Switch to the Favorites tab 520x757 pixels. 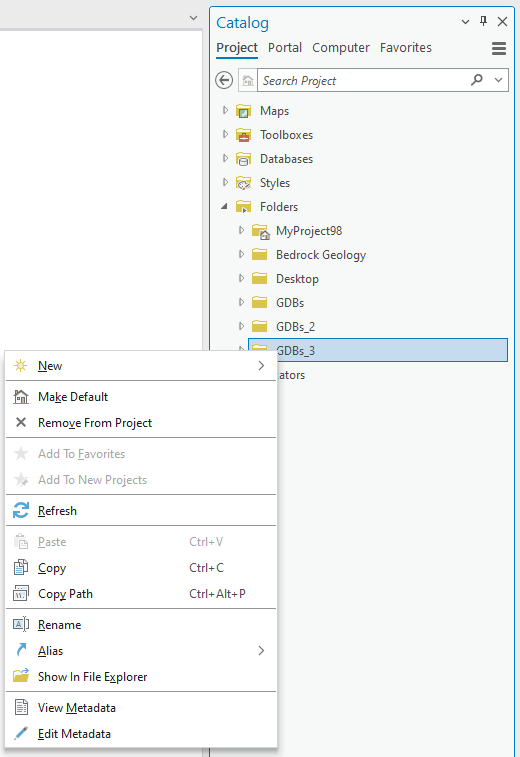point(406,48)
